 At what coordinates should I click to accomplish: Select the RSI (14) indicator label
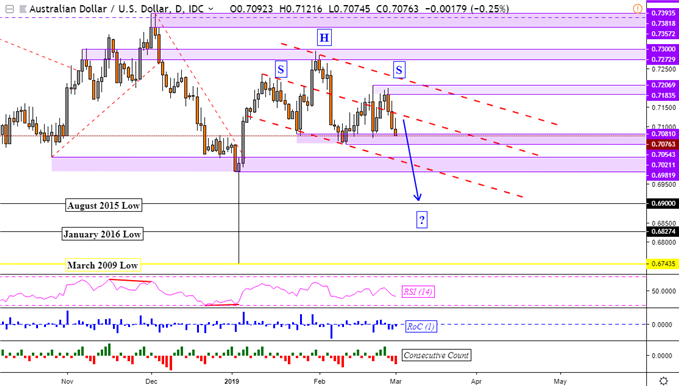click(x=418, y=292)
